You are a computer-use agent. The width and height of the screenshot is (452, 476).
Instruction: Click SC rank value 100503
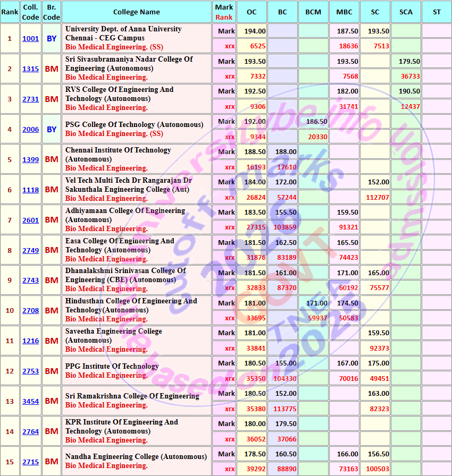(377, 469)
